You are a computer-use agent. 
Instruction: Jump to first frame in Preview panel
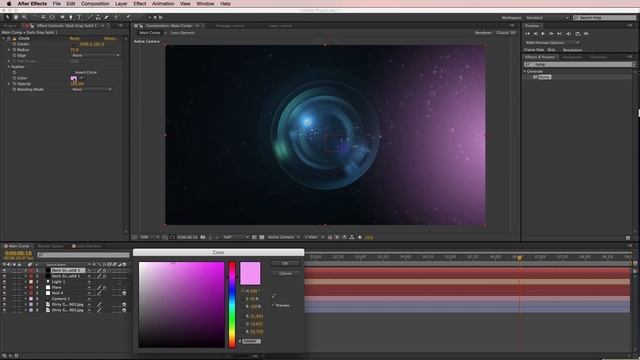527,33
